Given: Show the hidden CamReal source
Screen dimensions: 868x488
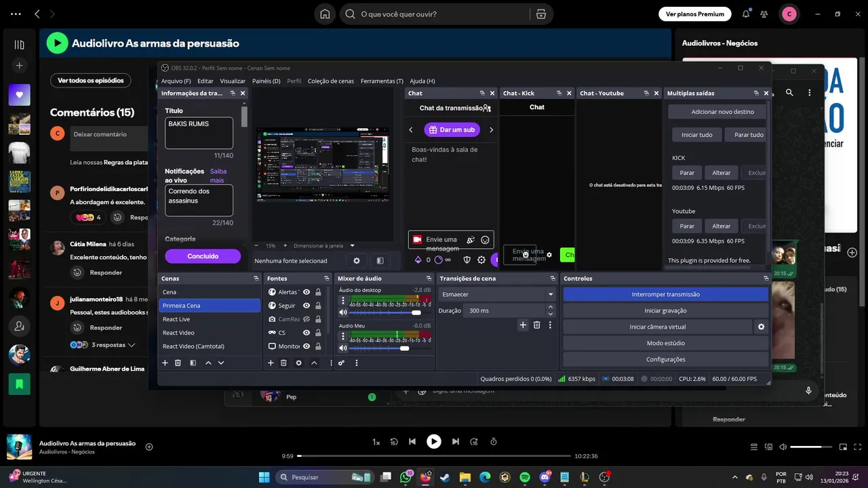Looking at the screenshot, I should [307, 319].
